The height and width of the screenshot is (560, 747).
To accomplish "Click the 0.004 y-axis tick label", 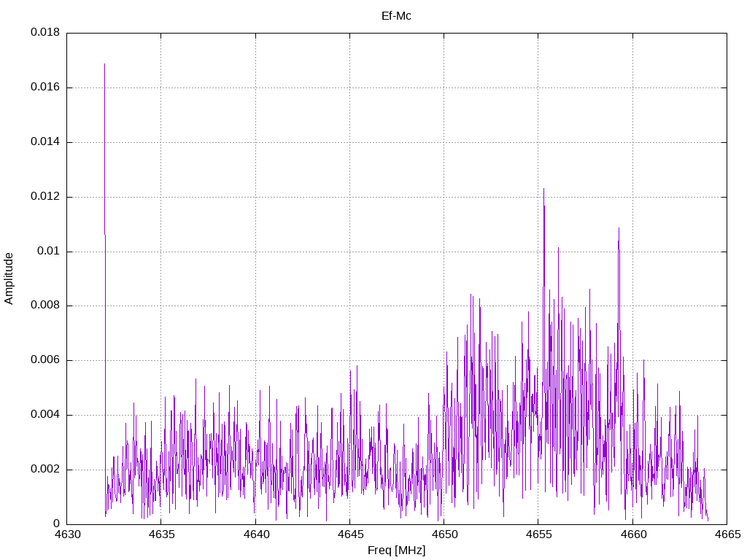I will 45,414.
